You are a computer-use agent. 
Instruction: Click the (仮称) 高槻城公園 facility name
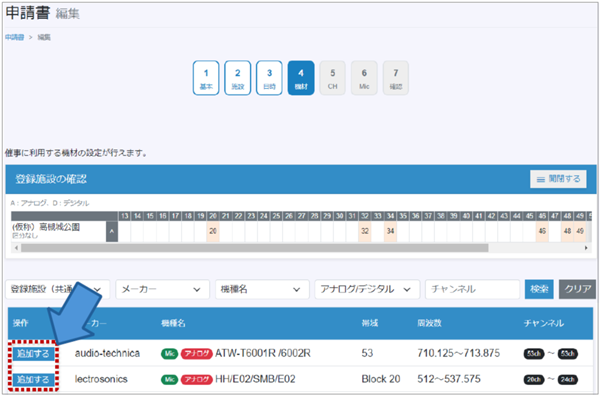(46, 227)
